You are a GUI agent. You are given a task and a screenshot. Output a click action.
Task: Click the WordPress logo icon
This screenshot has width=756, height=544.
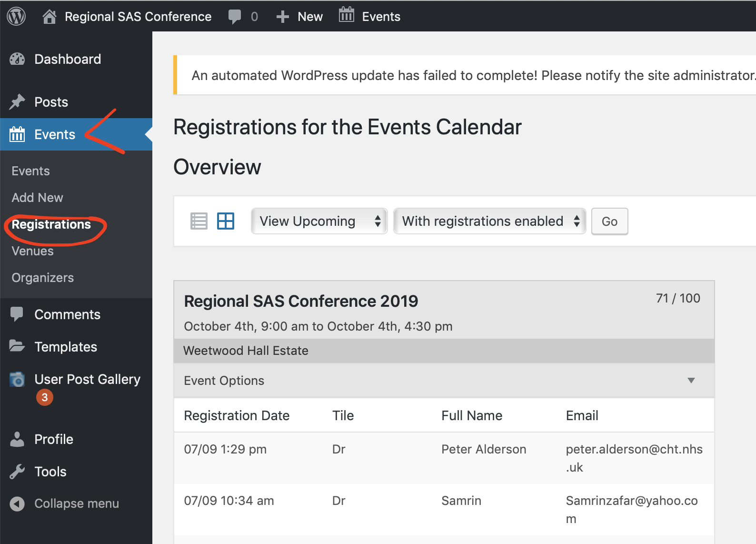(16, 17)
